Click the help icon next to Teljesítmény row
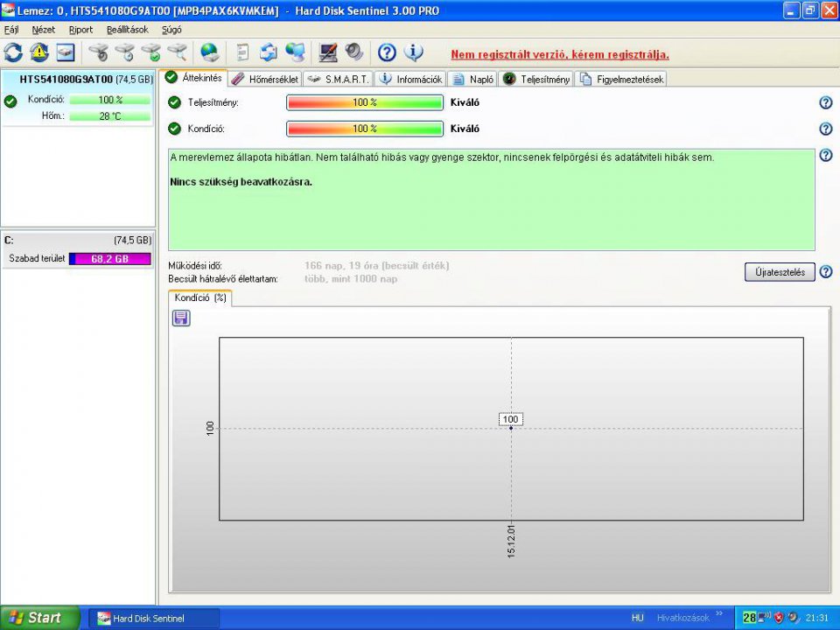This screenshot has width=840, height=630. pos(826,102)
